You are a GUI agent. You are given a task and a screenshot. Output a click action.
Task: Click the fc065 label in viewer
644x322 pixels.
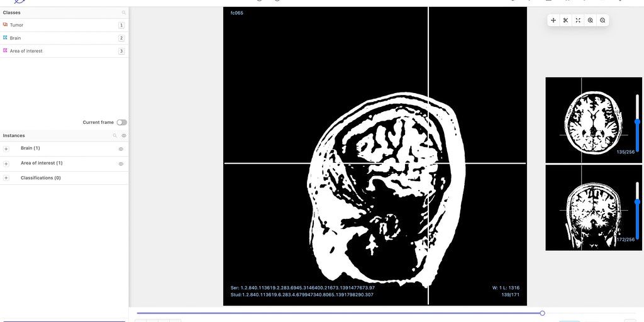237,13
